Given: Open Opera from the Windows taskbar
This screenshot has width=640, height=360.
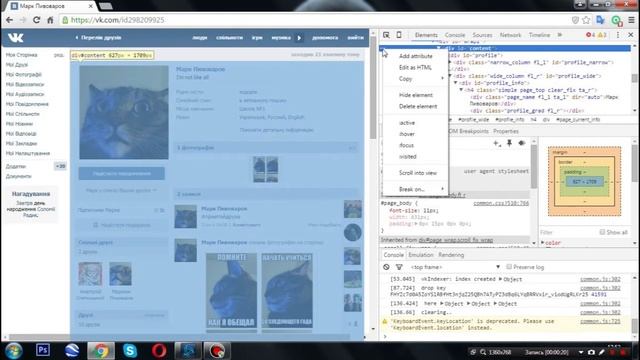Looking at the screenshot, I should click(x=159, y=350).
